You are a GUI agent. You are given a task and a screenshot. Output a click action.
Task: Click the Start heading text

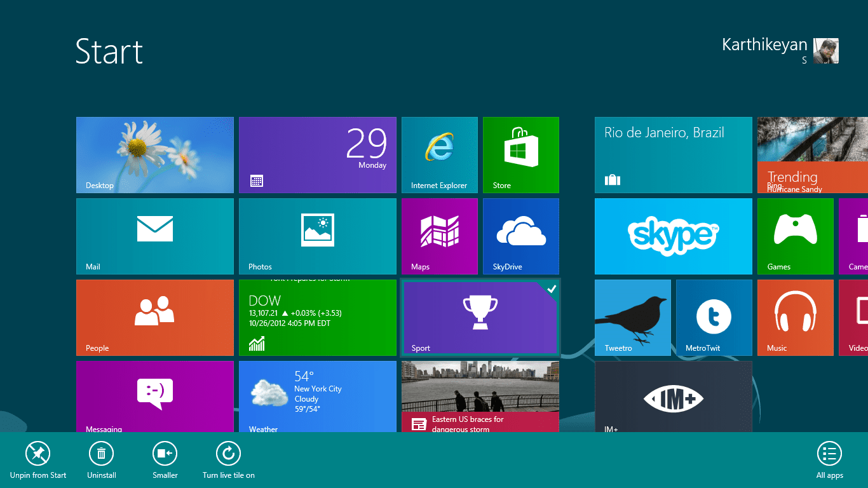pyautogui.click(x=109, y=51)
